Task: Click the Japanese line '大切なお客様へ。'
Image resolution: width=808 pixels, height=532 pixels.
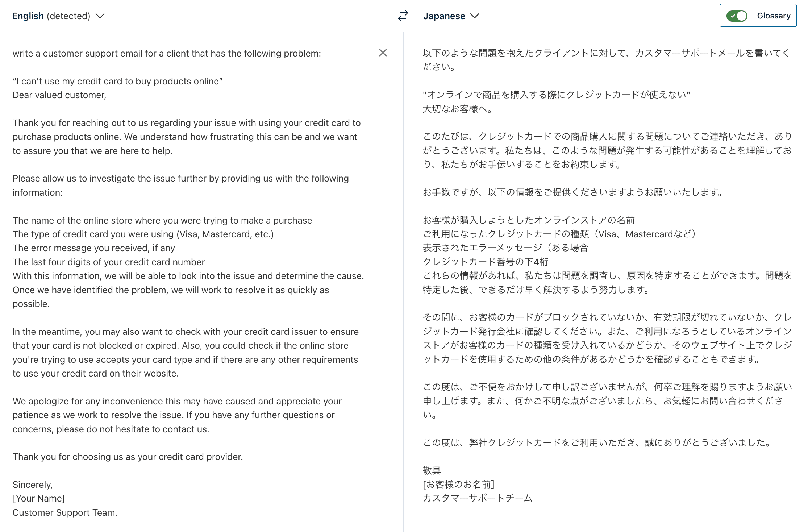Action: click(x=458, y=109)
